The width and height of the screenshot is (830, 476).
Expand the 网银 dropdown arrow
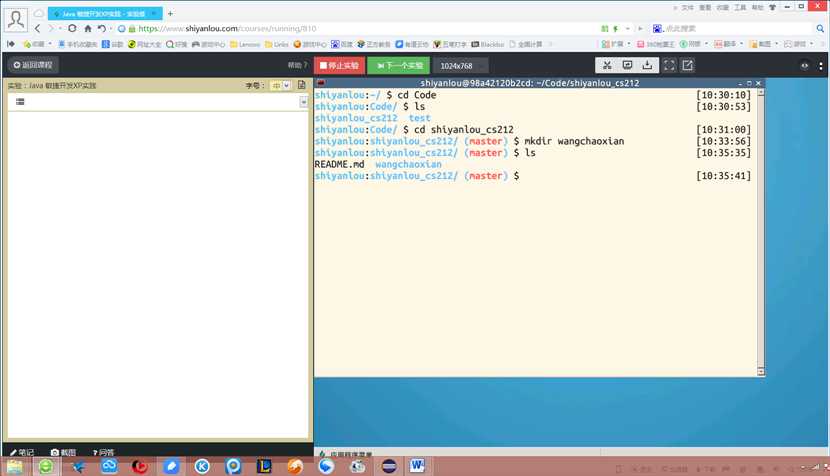click(706, 44)
